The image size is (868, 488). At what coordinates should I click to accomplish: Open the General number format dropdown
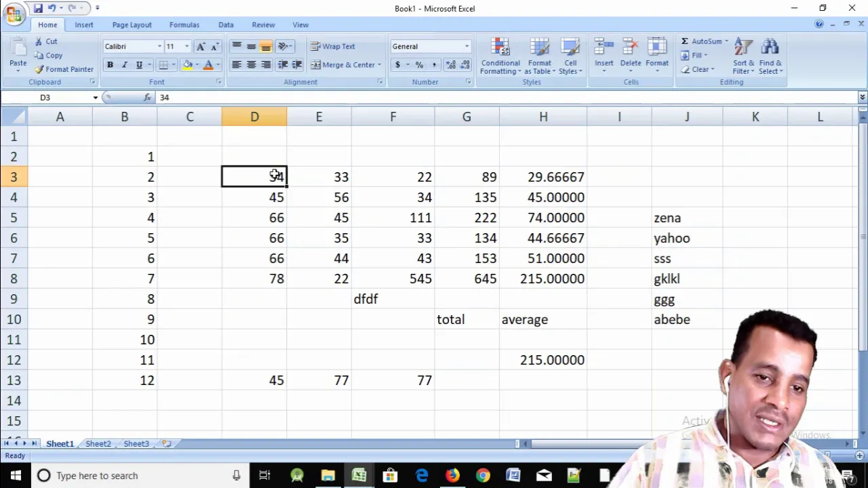467,46
